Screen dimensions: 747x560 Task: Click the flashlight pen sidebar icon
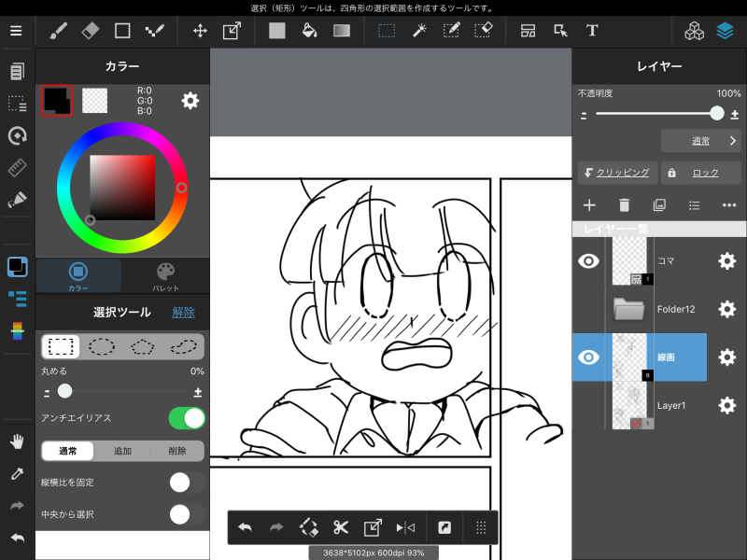(17, 200)
